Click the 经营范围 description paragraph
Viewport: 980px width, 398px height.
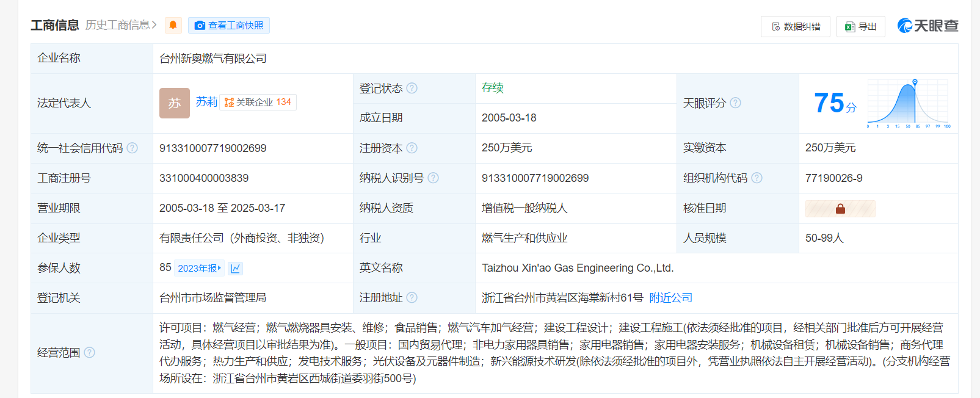coord(555,353)
